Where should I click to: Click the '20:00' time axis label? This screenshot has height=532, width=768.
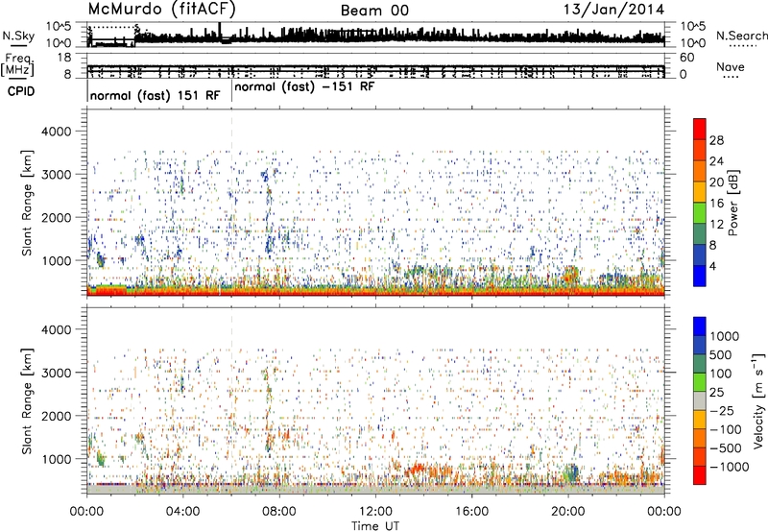click(567, 512)
